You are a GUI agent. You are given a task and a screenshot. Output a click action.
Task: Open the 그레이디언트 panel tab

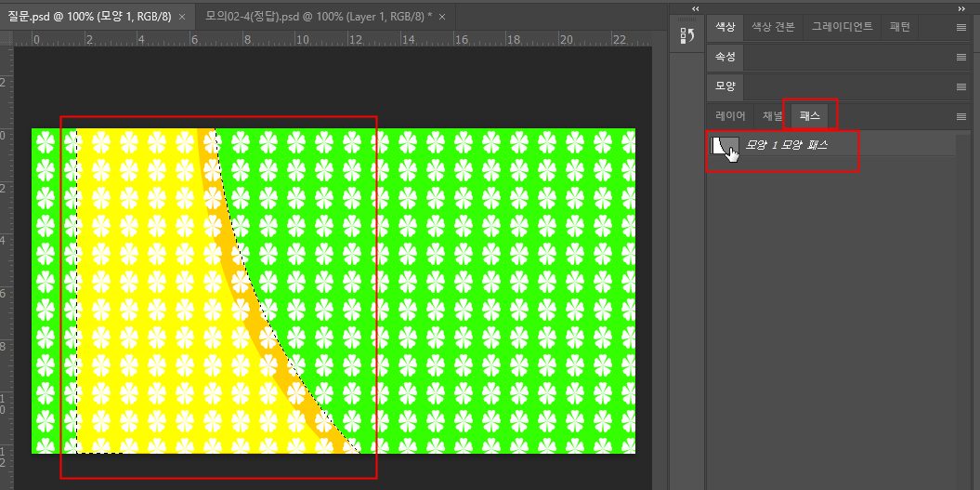point(842,27)
